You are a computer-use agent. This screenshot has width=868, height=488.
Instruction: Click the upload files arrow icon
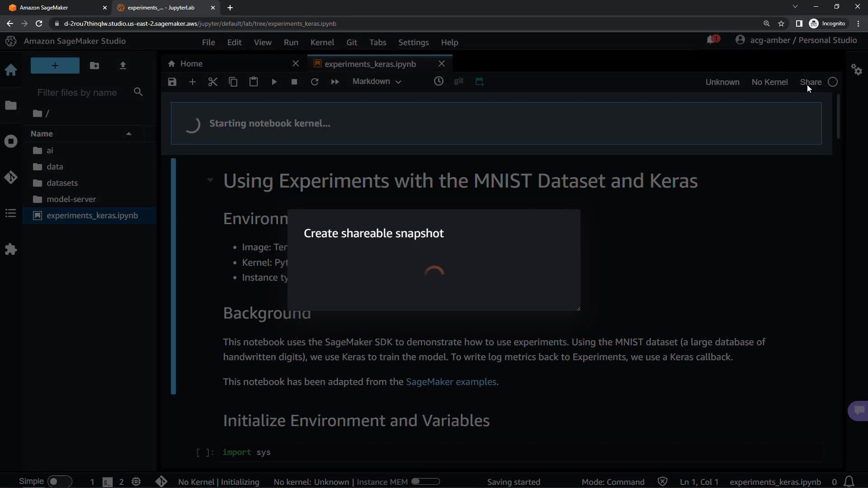pyautogui.click(x=123, y=66)
